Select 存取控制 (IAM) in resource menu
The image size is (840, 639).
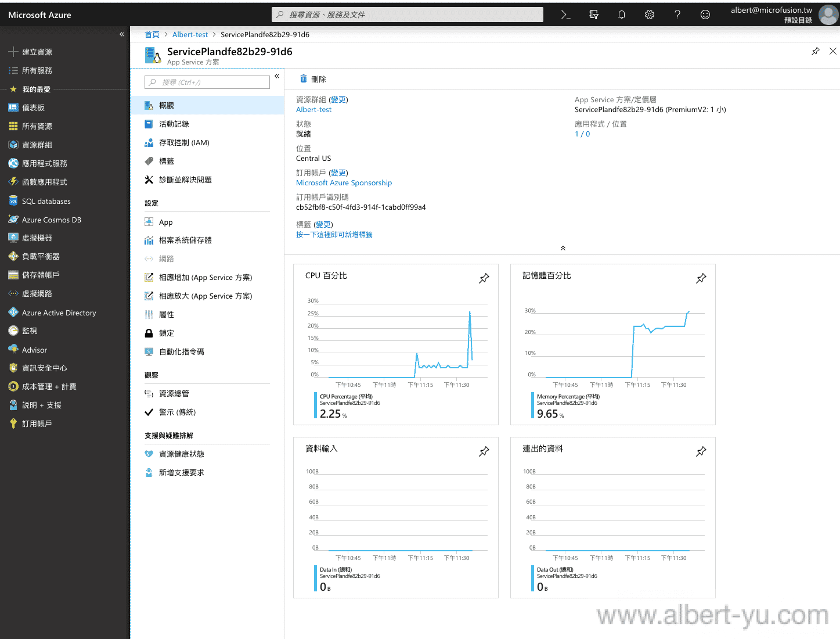pos(207,142)
